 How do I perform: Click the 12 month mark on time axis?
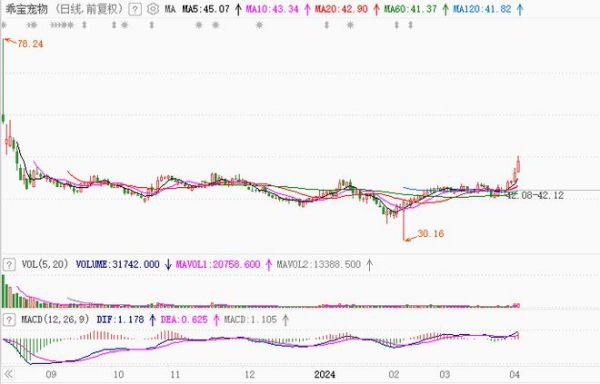coord(249,374)
